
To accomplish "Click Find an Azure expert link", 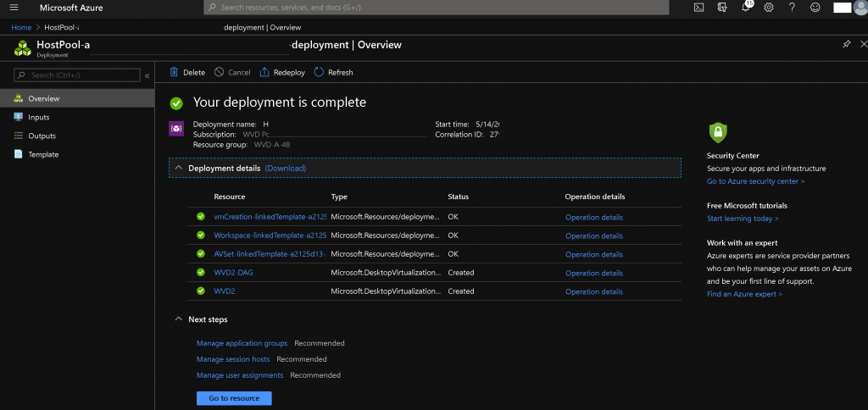I will tap(744, 294).
